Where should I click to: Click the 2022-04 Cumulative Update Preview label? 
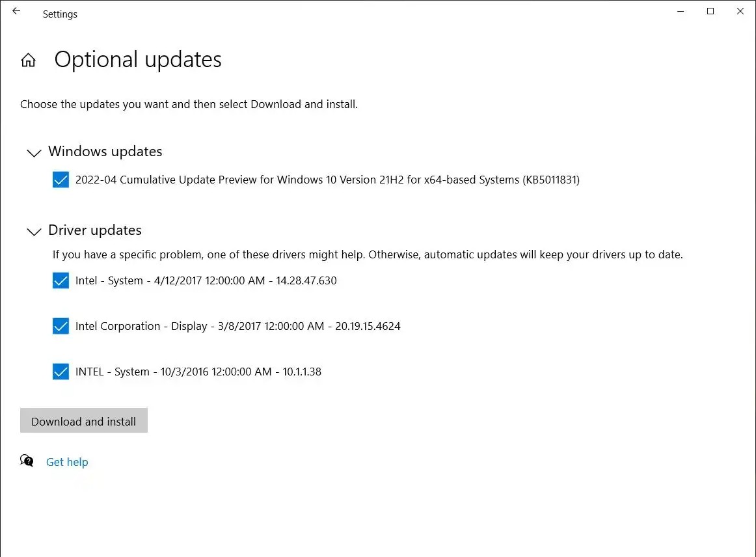click(327, 180)
